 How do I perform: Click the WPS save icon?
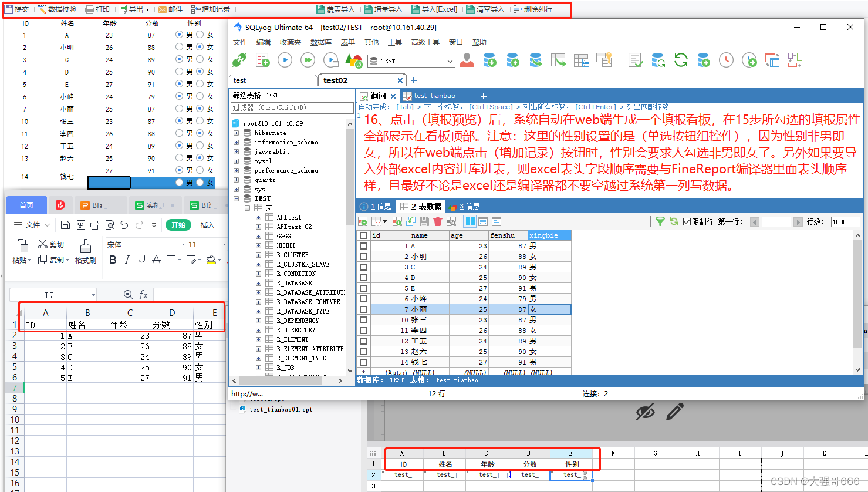[65, 225]
